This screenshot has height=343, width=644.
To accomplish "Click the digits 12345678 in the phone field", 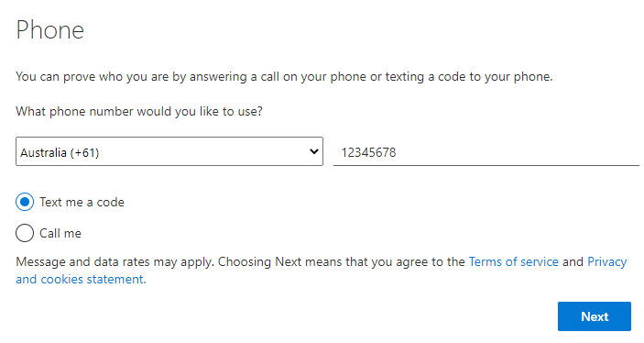I will [x=368, y=152].
